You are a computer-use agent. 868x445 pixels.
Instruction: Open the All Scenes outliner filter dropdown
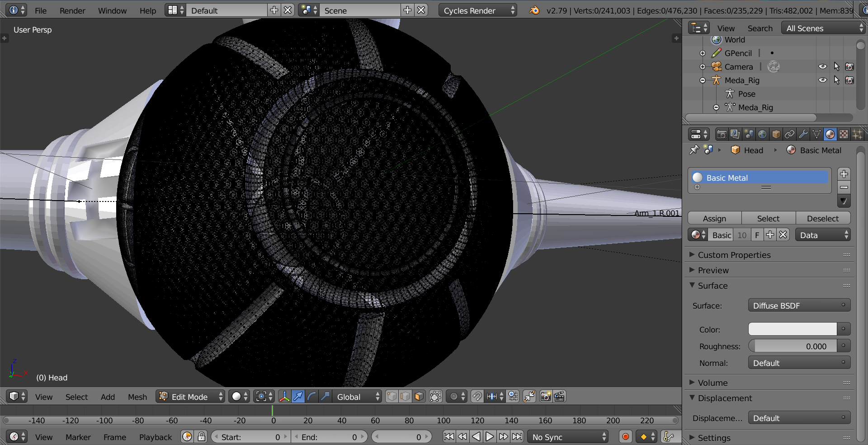click(x=823, y=28)
